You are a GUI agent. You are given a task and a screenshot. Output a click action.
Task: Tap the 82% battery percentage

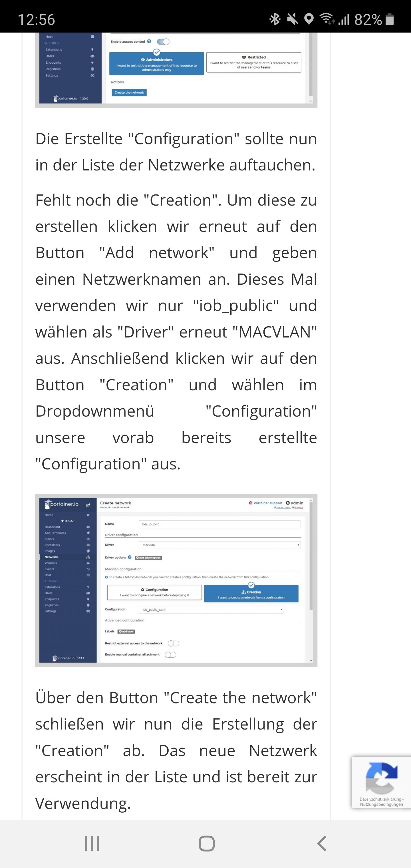pos(368,19)
